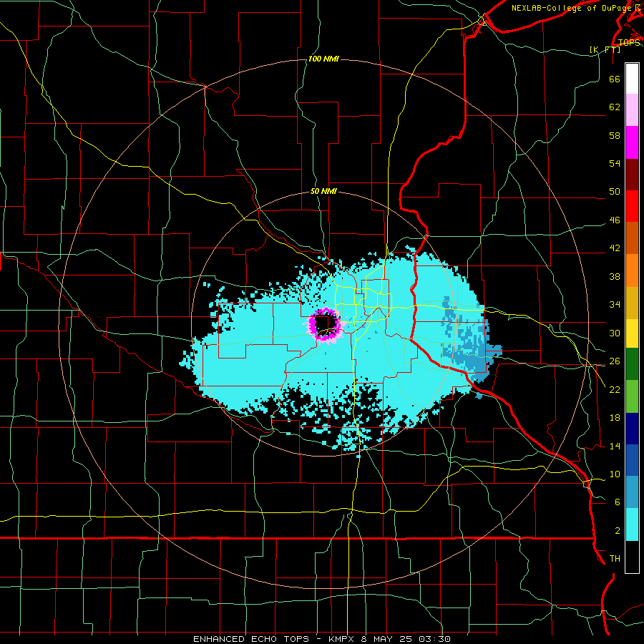This screenshot has width=644, height=644.
Task: Click the 14 legend value
Action: point(615,446)
